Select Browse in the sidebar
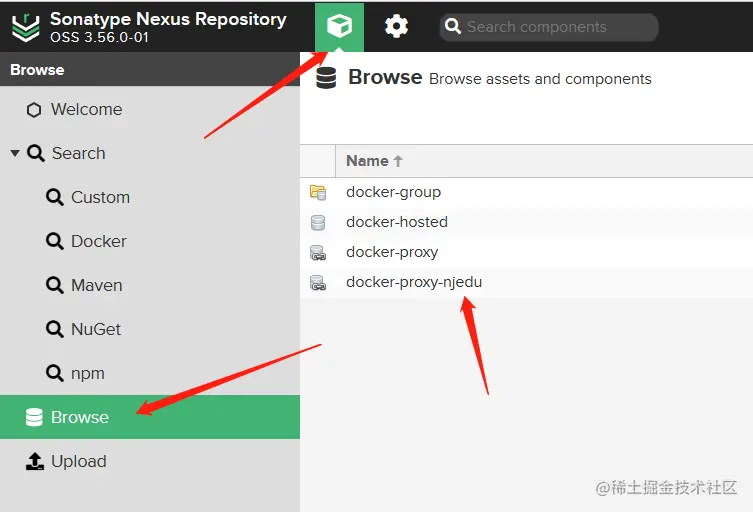This screenshot has width=753, height=512. 150,417
